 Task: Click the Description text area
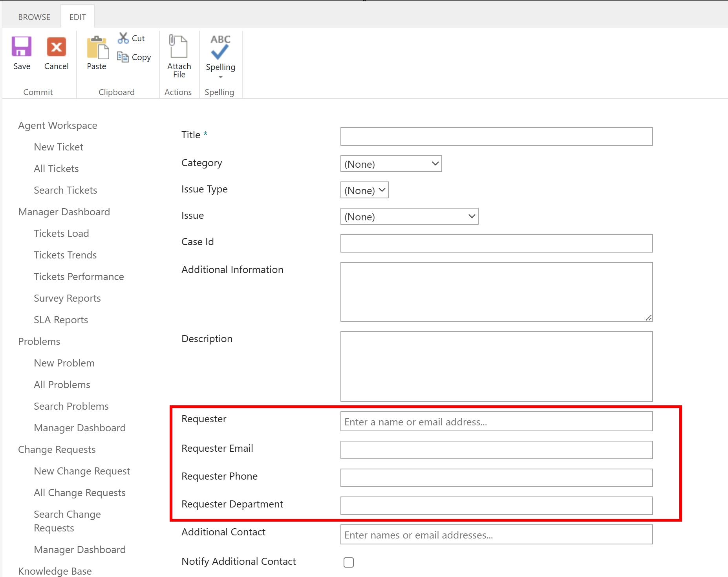click(496, 366)
